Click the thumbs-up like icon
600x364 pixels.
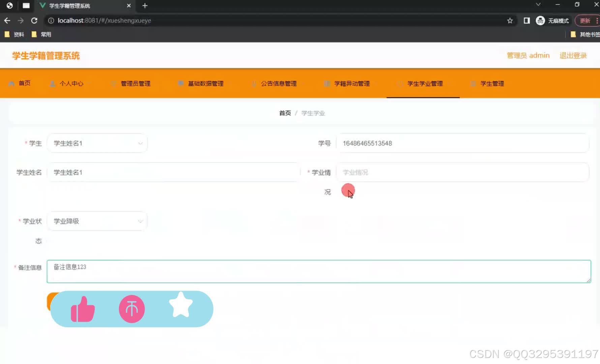coord(83,309)
